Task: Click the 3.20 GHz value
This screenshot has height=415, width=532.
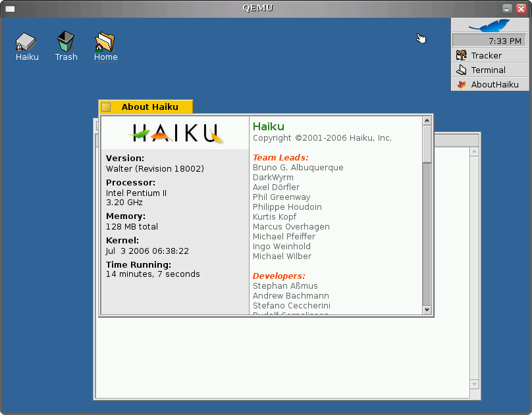Action: [124, 203]
